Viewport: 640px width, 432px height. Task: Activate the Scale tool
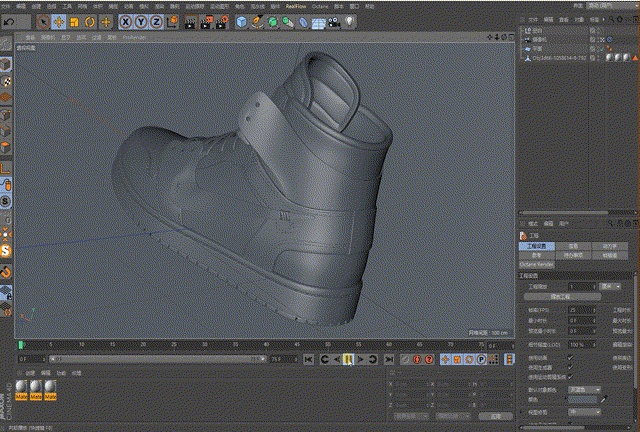(74, 22)
